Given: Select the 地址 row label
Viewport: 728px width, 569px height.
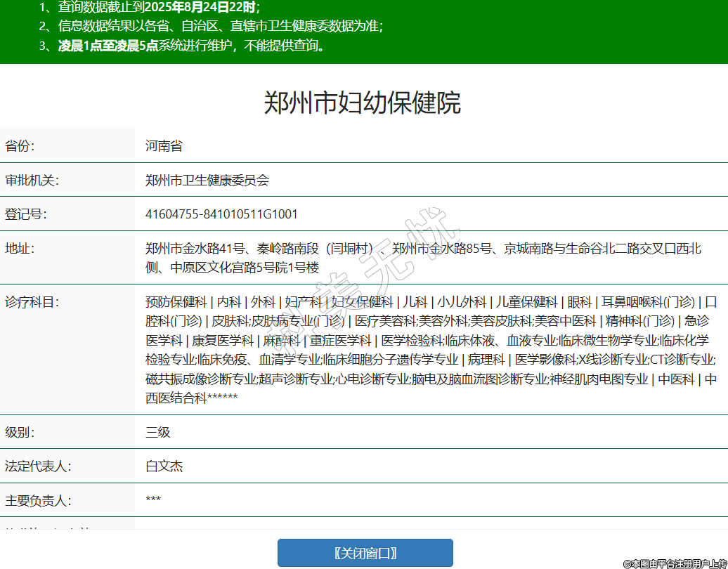Looking at the screenshot, I should [20, 249].
